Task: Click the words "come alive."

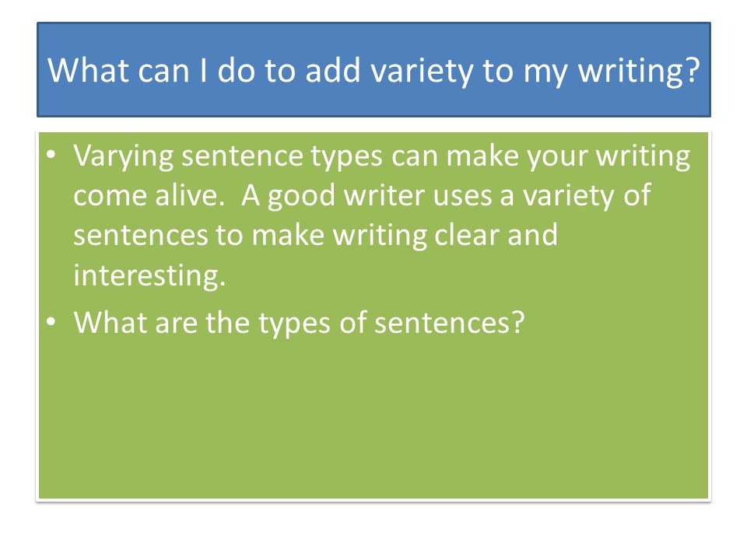Action: [149, 195]
